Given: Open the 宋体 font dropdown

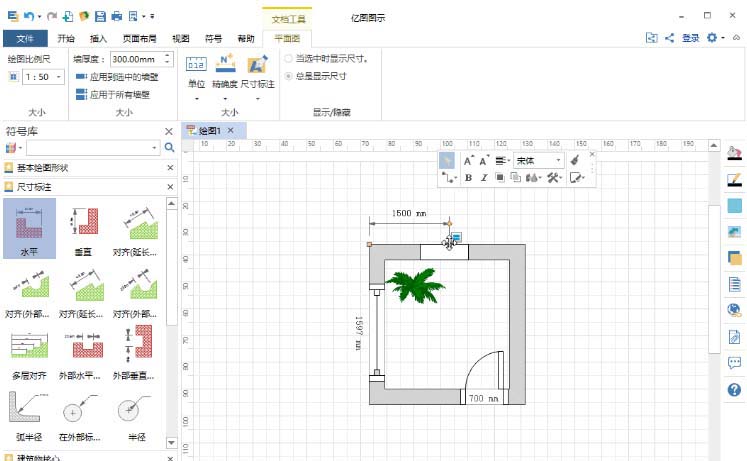Looking at the screenshot, I should tap(539, 160).
